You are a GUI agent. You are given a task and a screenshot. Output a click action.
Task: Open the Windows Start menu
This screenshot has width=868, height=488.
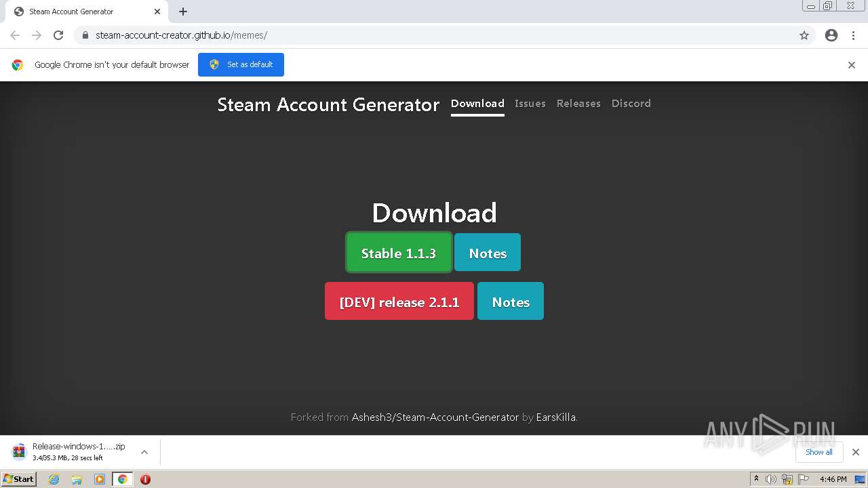18,479
